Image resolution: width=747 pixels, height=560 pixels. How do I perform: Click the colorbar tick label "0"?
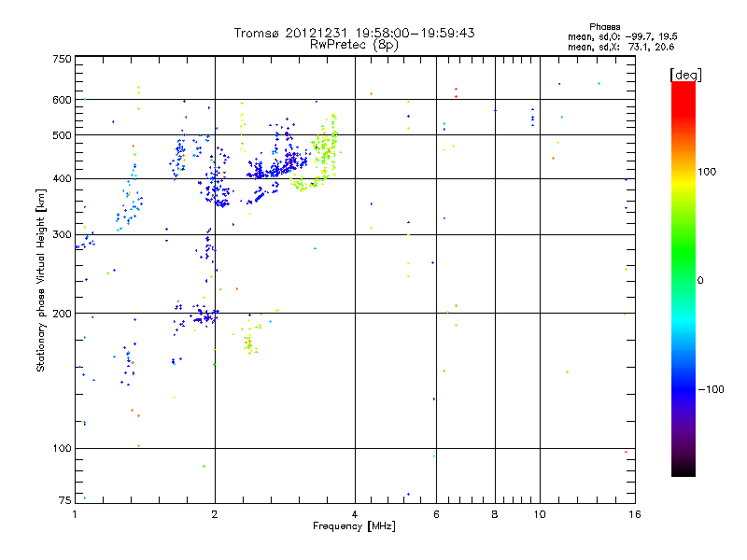700,281
